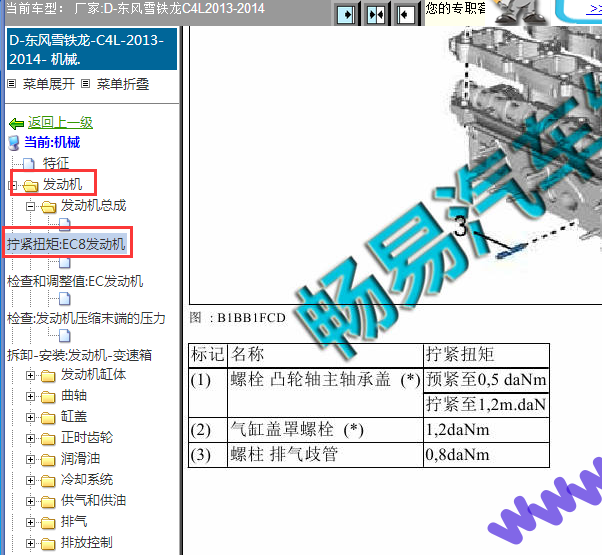Screen dimensions: 602x555
Task: Expand the 曲轴 folder
Action: point(31,396)
